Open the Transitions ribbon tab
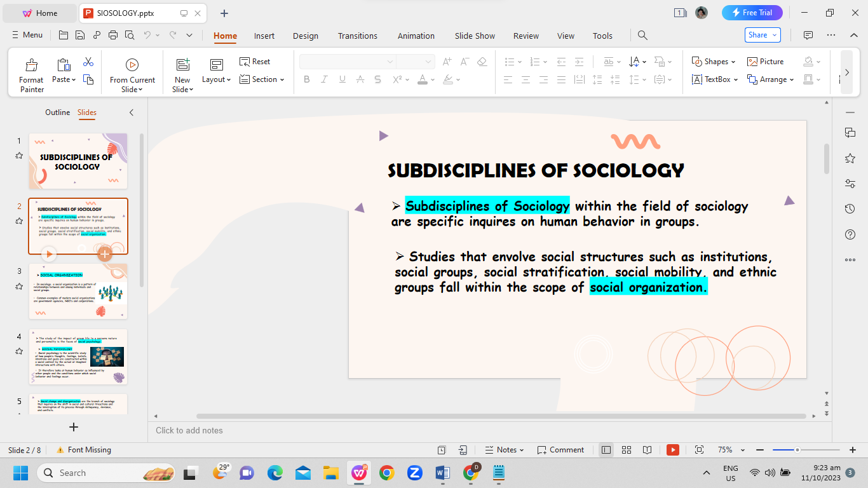The height and width of the screenshot is (488, 868). click(x=358, y=36)
